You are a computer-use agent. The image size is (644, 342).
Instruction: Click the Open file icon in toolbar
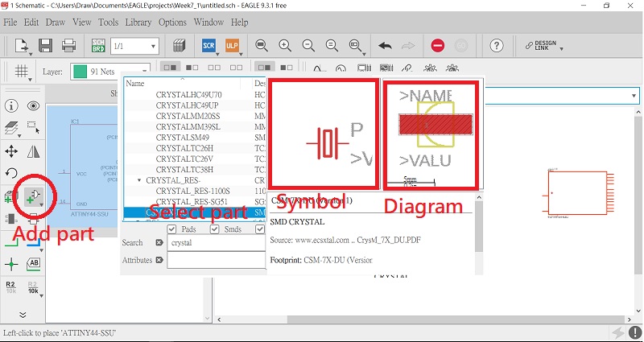(22, 46)
